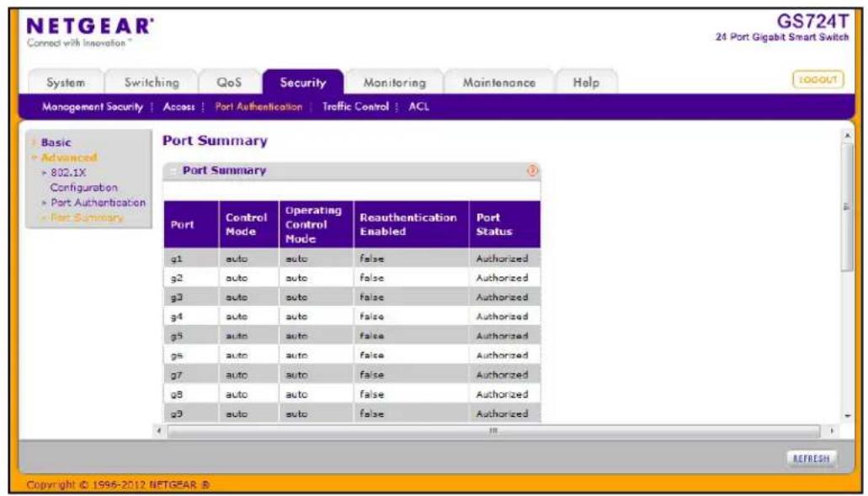Click Authorized status for port g5
868x496 pixels.
click(502, 336)
